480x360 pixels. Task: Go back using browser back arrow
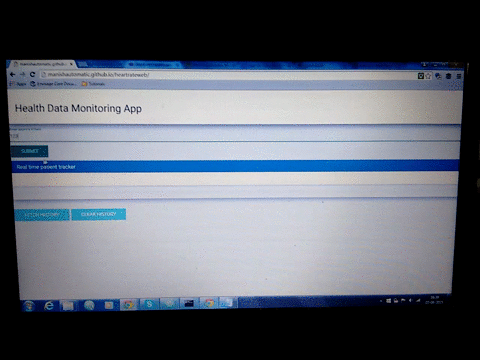coord(13,74)
